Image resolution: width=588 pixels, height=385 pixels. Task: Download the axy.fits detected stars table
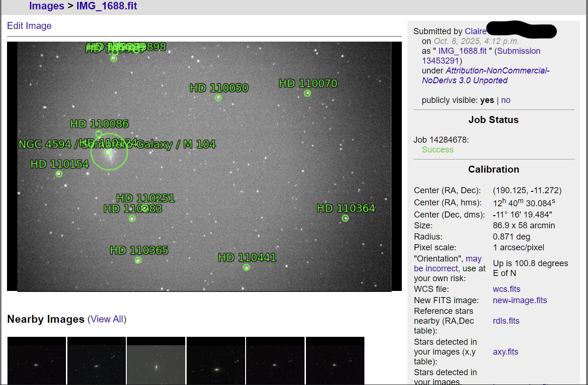point(505,352)
